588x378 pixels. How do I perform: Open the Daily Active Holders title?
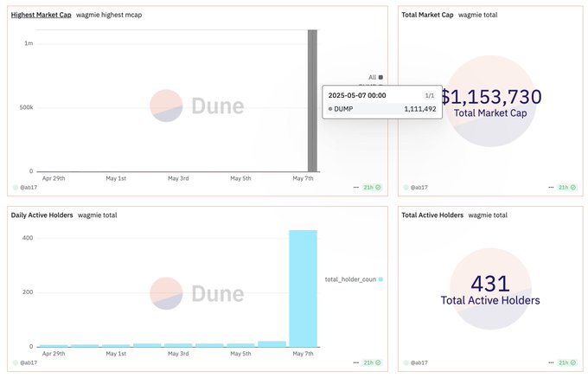(41, 214)
